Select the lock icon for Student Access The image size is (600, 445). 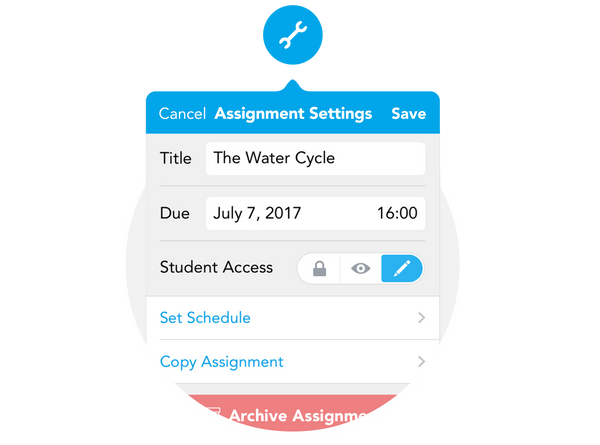pyautogui.click(x=319, y=268)
